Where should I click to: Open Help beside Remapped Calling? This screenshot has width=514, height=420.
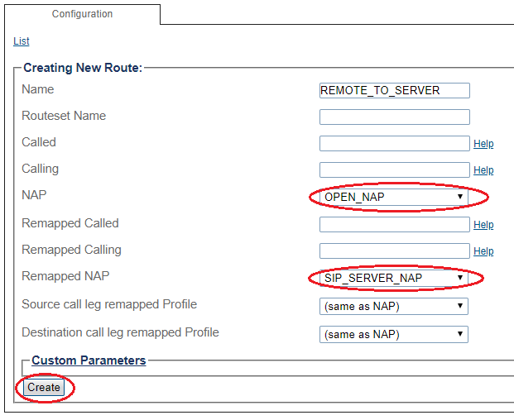pos(483,251)
